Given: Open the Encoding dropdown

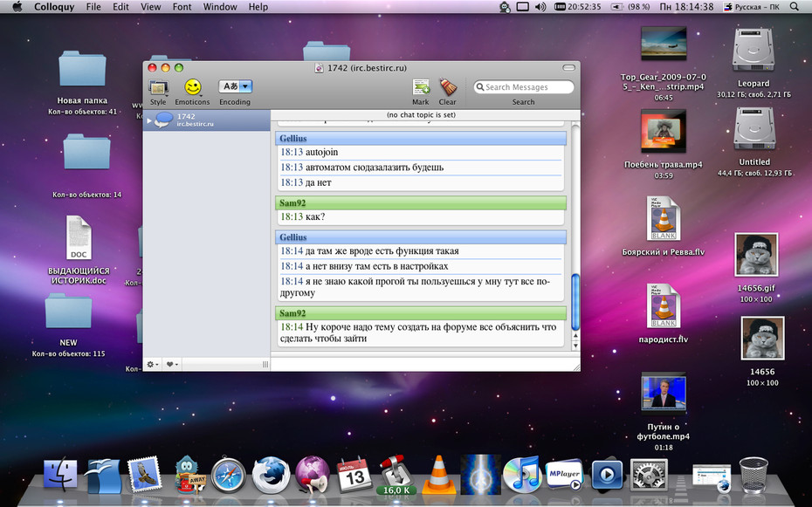Looking at the screenshot, I should pyautogui.click(x=235, y=86).
